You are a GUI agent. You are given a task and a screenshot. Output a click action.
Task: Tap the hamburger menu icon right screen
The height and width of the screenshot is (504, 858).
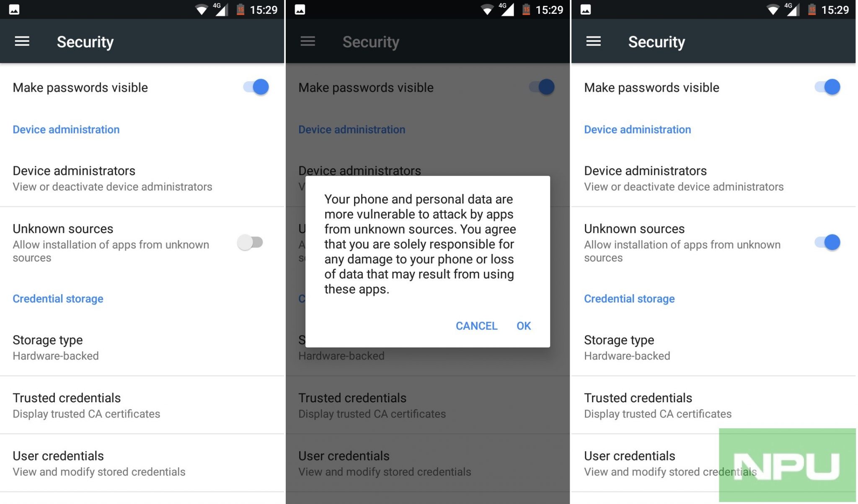point(594,41)
